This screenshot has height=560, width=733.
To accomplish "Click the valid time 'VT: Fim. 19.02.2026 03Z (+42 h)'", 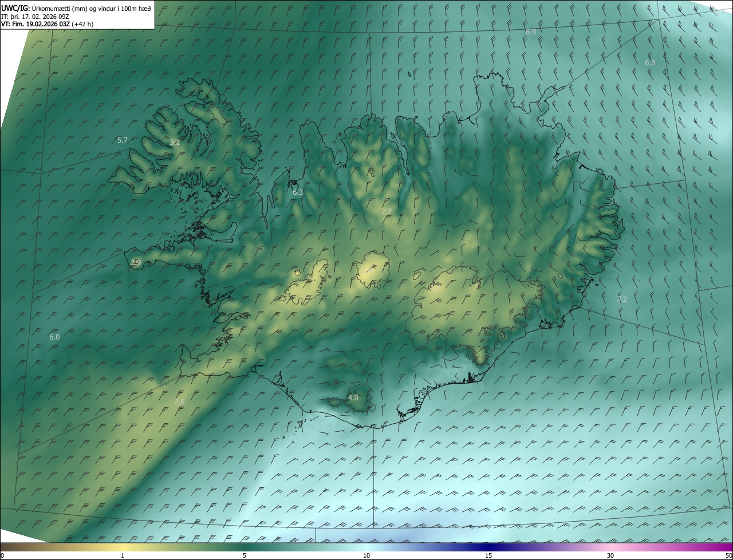I will tap(47, 24).
